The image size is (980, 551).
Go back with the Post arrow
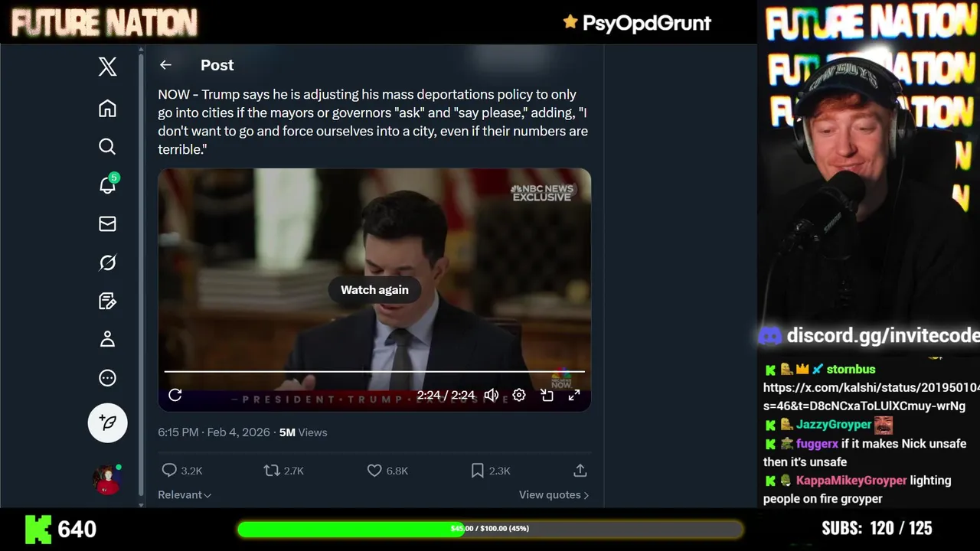pyautogui.click(x=165, y=65)
